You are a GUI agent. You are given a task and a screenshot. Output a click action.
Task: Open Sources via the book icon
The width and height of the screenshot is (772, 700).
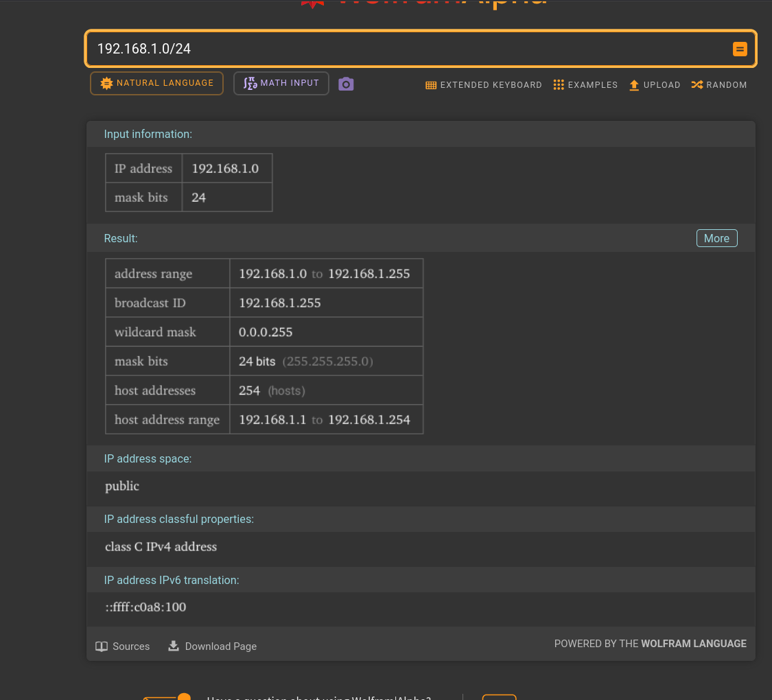coord(102,646)
